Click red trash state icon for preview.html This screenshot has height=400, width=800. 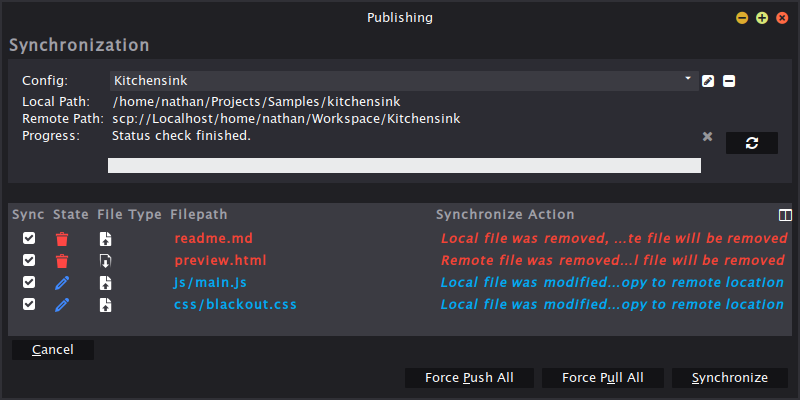click(x=62, y=261)
